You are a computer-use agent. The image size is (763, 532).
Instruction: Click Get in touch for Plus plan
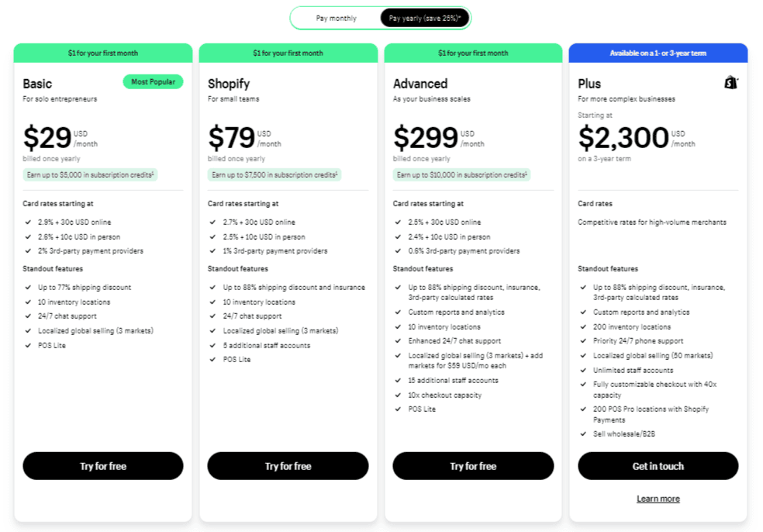658,466
